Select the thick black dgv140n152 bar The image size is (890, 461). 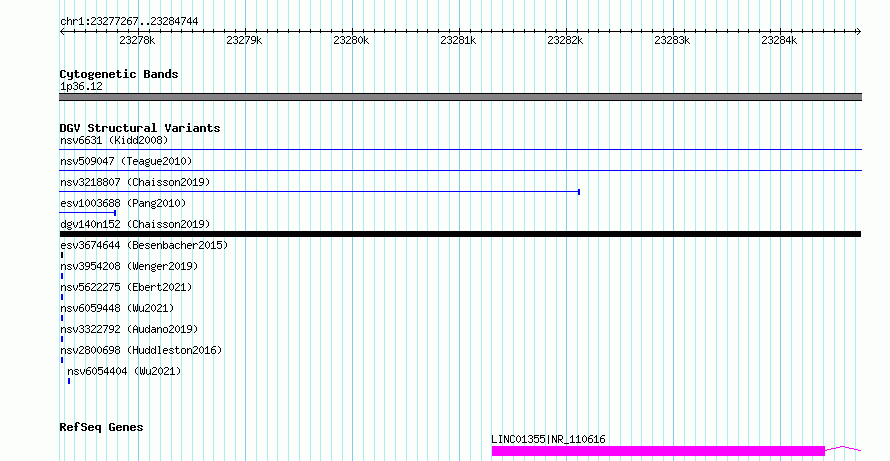pos(460,234)
